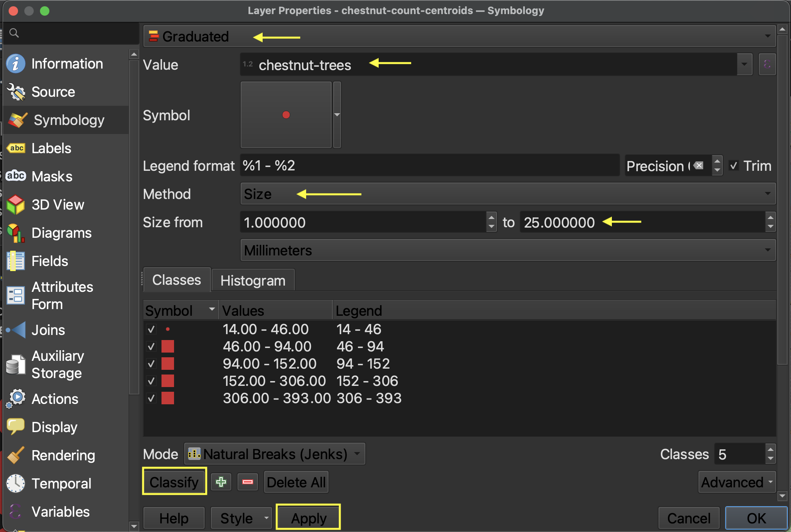The image size is (791, 532).
Task: Select the Labels sidebar icon
Action: click(16, 148)
